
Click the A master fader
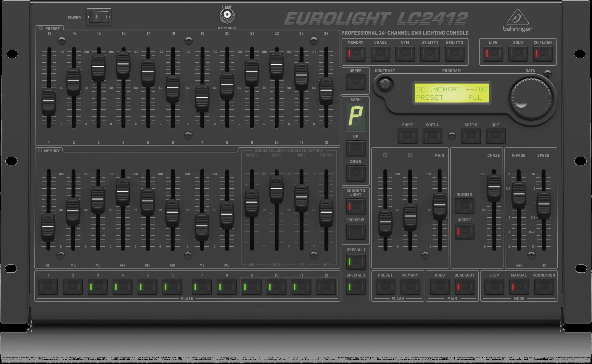tap(385, 223)
